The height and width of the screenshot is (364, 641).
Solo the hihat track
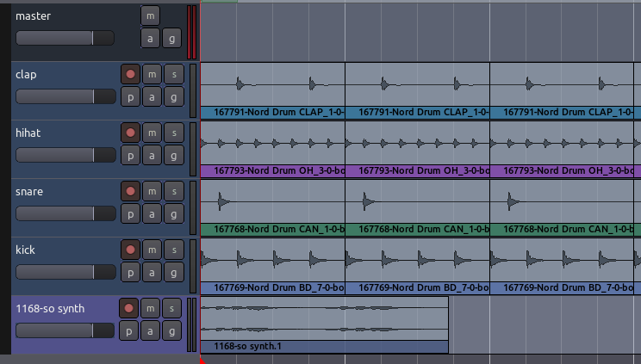point(174,133)
